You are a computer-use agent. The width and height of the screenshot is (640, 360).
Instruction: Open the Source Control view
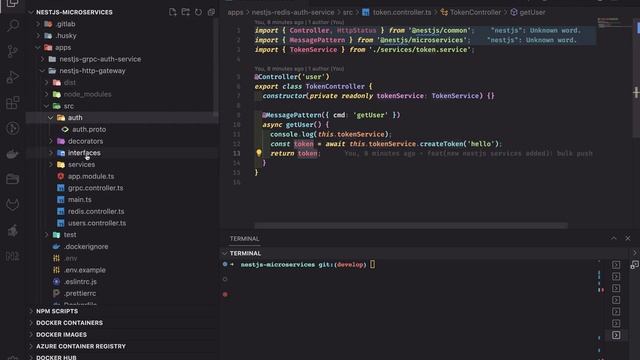13,51
